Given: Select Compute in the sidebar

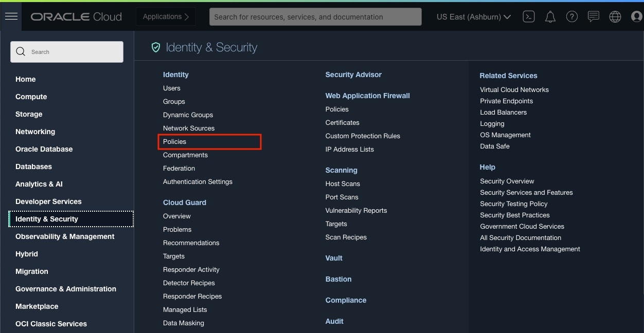Looking at the screenshot, I should point(31,97).
